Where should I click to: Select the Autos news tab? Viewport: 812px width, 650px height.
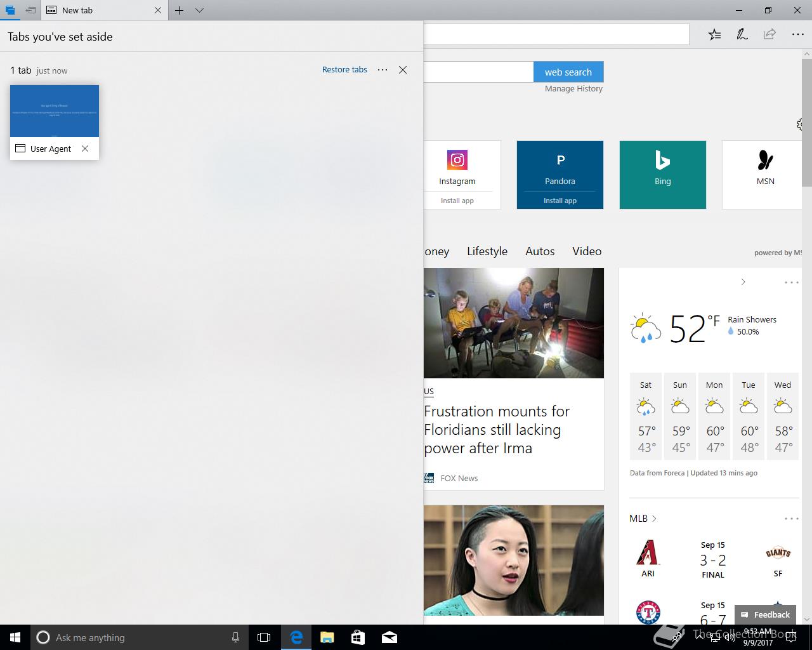540,251
